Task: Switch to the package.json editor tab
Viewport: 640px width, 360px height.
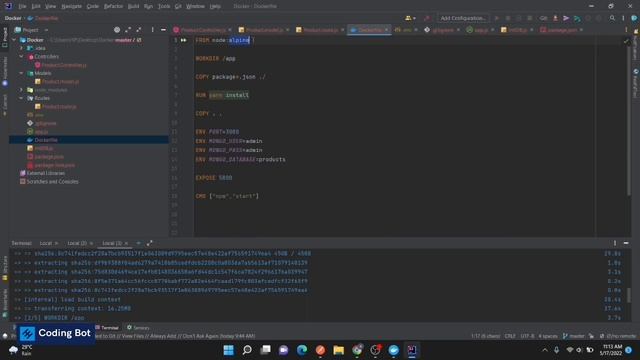Action: click(x=562, y=30)
